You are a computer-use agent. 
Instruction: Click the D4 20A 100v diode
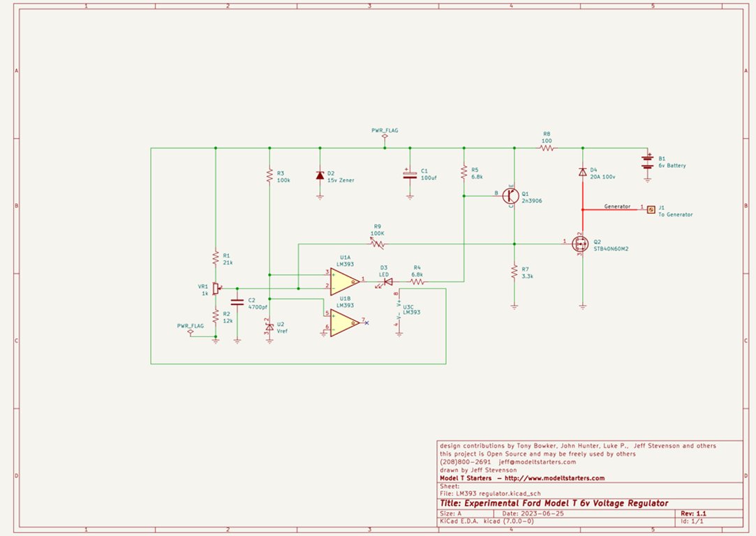582,172
